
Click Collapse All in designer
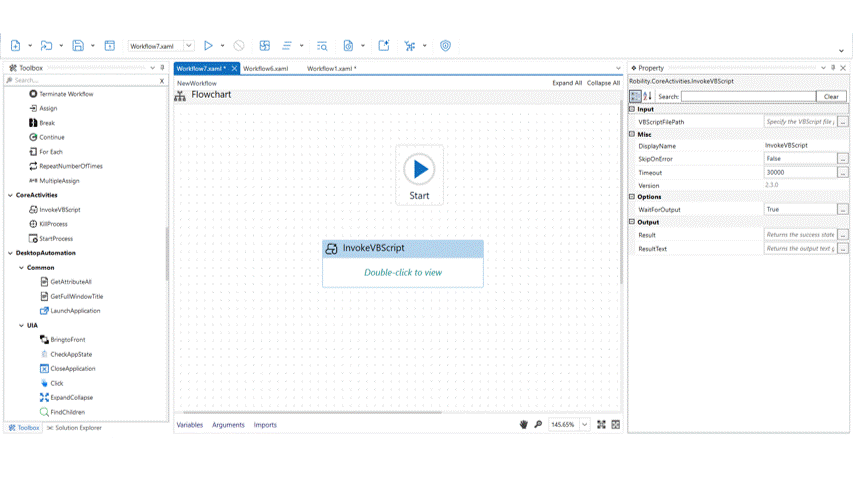coord(603,83)
